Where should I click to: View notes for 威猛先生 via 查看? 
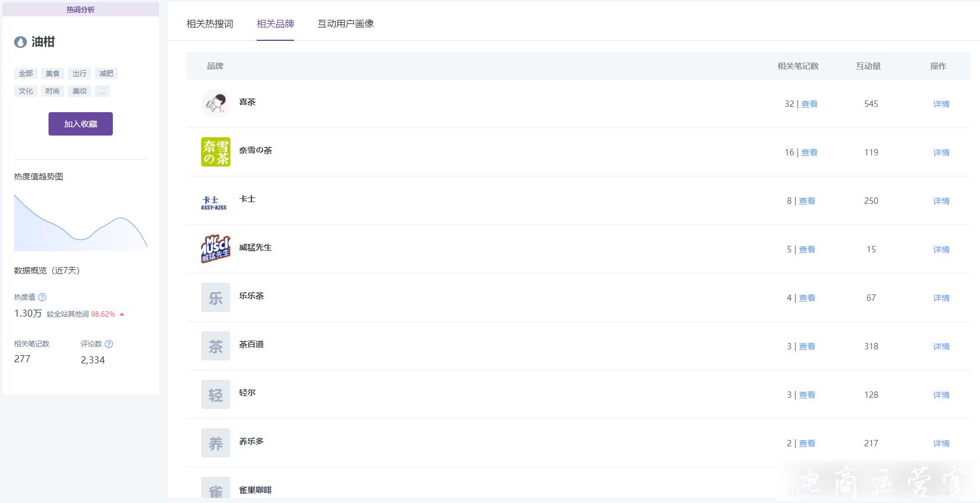tap(807, 249)
